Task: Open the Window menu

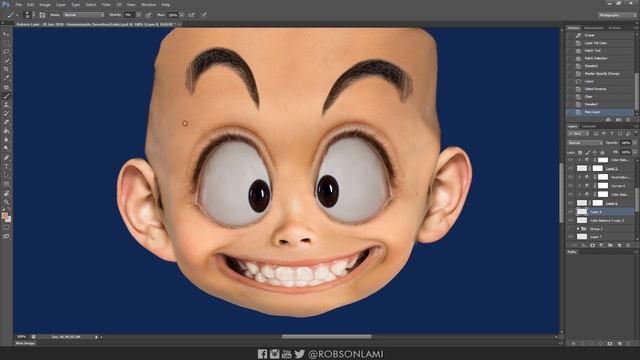Action: click(148, 4)
